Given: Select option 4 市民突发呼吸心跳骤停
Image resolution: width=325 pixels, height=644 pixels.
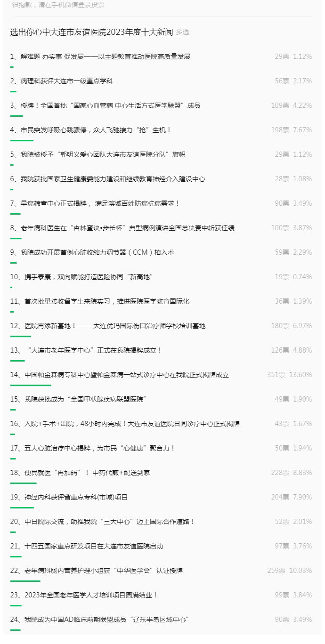Looking at the screenshot, I should click(x=90, y=130).
